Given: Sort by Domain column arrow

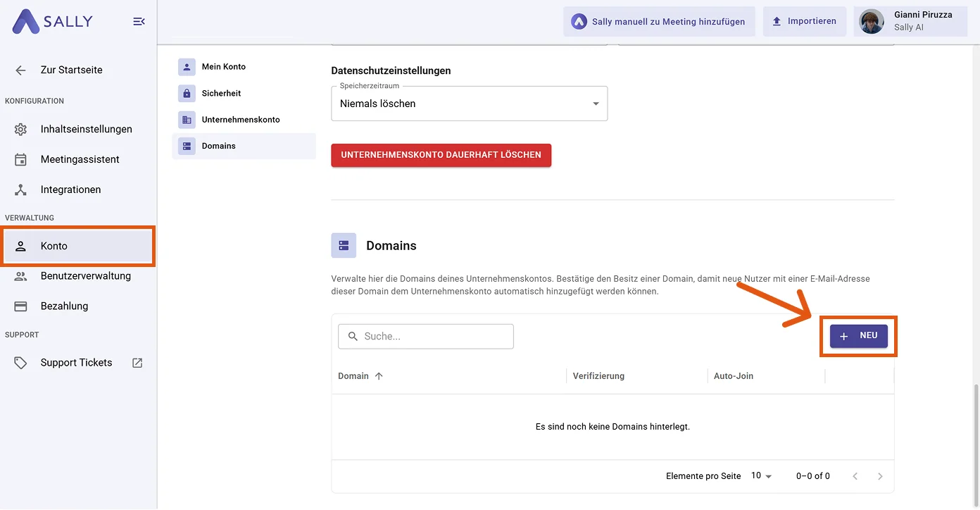Looking at the screenshot, I should pyautogui.click(x=379, y=376).
